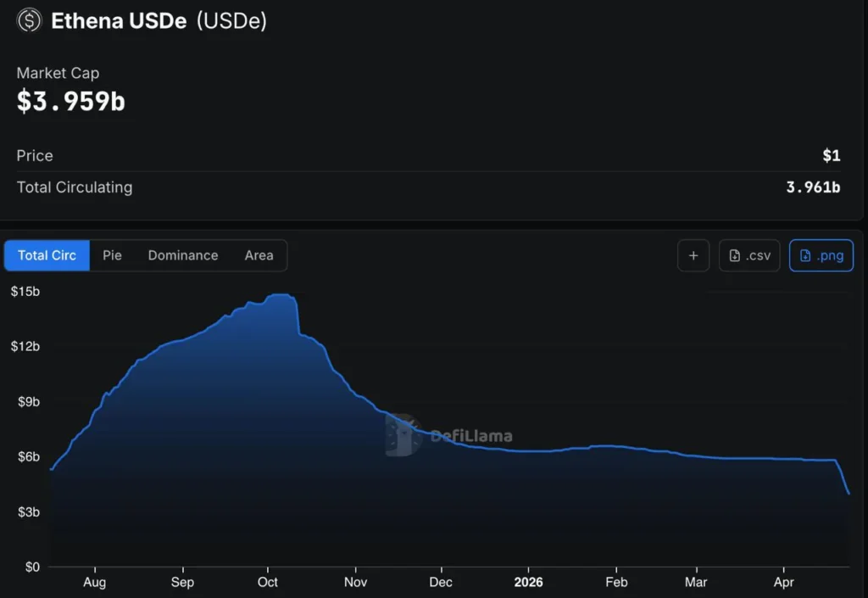This screenshot has width=868, height=598.
Task: Click the circular coin badge beside Ethena USDe
Action: 29,20
